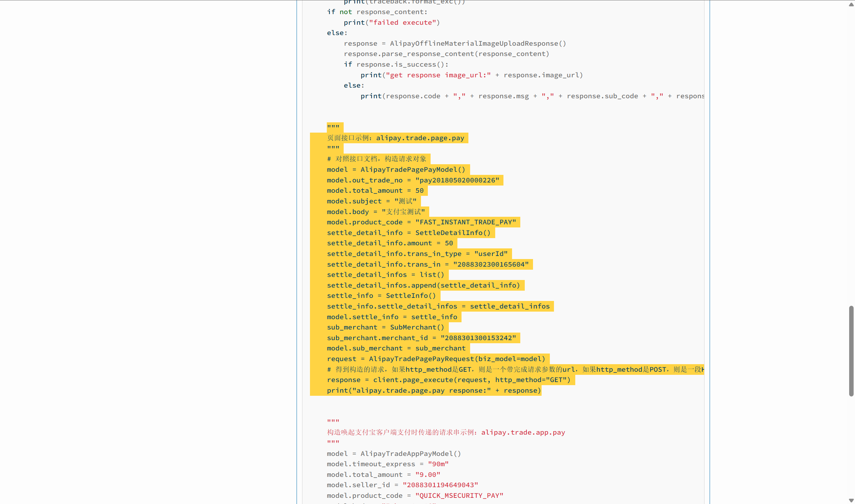The image size is (855, 504).
Task: Click the client.page_execute response line
Action: [448, 380]
